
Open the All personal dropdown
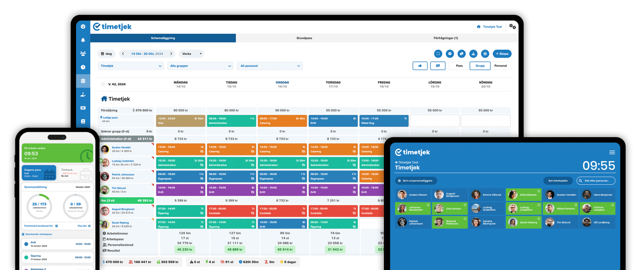click(x=270, y=66)
